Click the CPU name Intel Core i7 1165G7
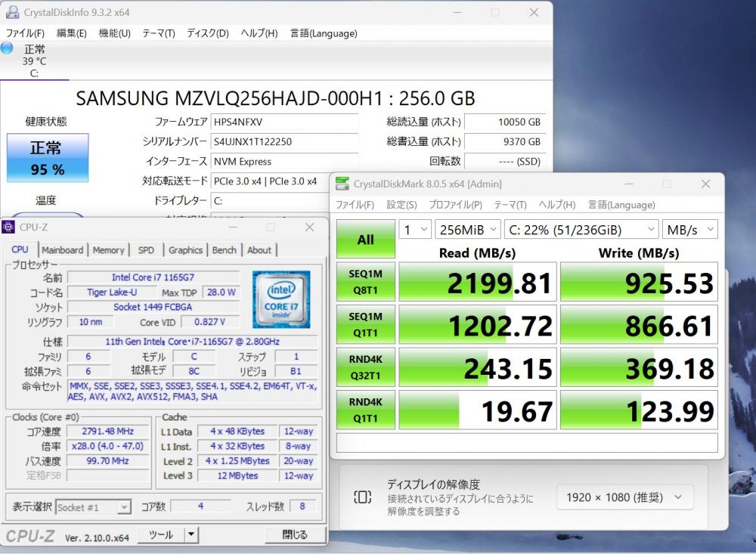This screenshot has width=756, height=554. (153, 277)
